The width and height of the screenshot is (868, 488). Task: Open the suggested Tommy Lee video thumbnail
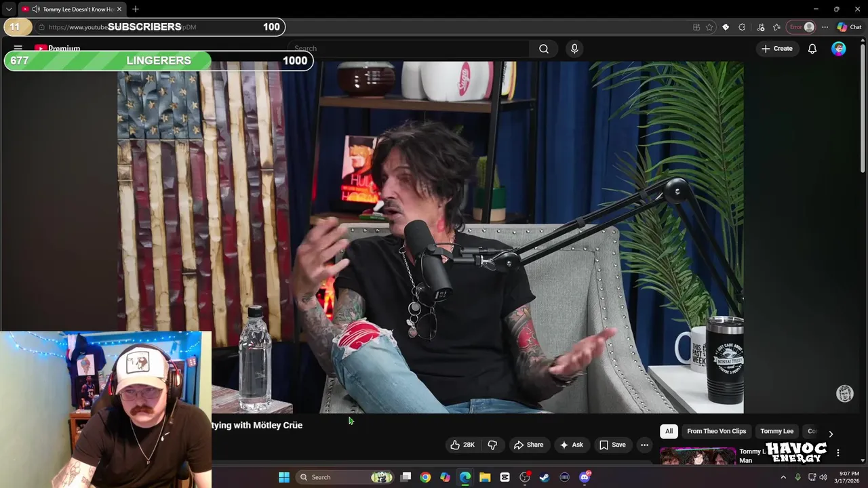(698, 456)
